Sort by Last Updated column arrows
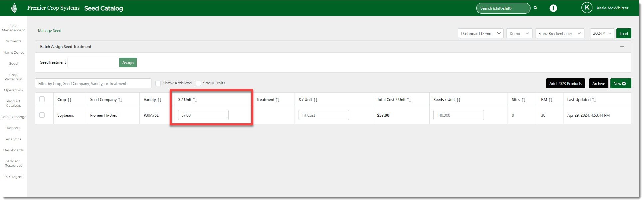The width and height of the screenshot is (644, 202). click(594, 100)
